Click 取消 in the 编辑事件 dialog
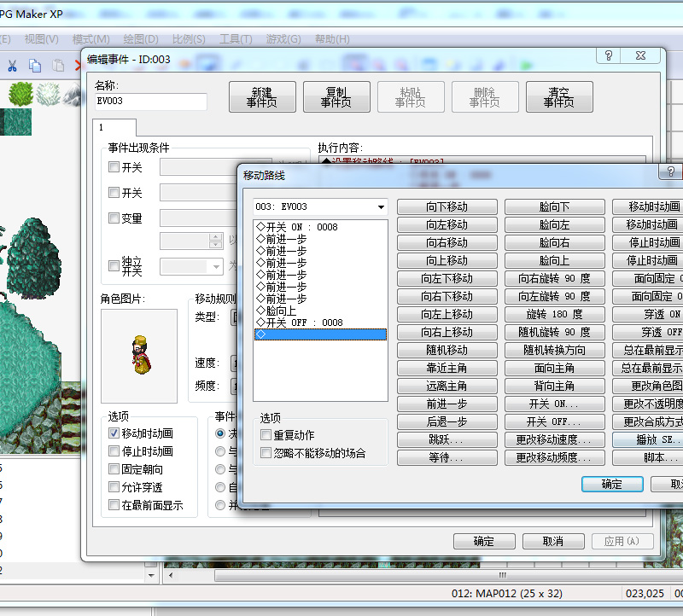This screenshot has width=683, height=616. 553,541
